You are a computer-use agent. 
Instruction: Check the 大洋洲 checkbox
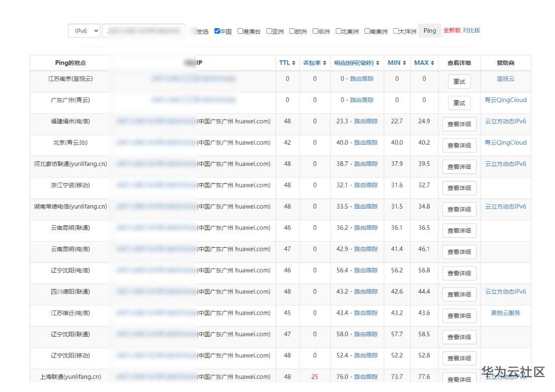coord(396,31)
